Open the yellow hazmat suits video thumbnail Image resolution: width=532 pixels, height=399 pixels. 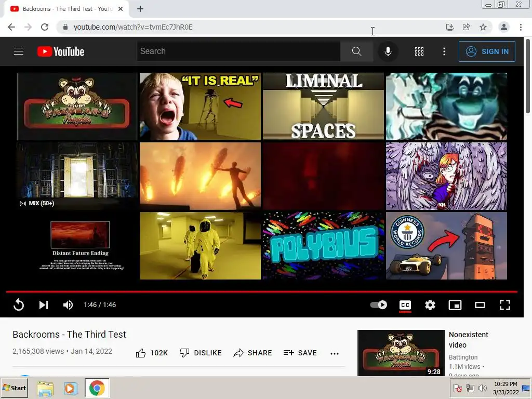pyautogui.click(x=200, y=246)
